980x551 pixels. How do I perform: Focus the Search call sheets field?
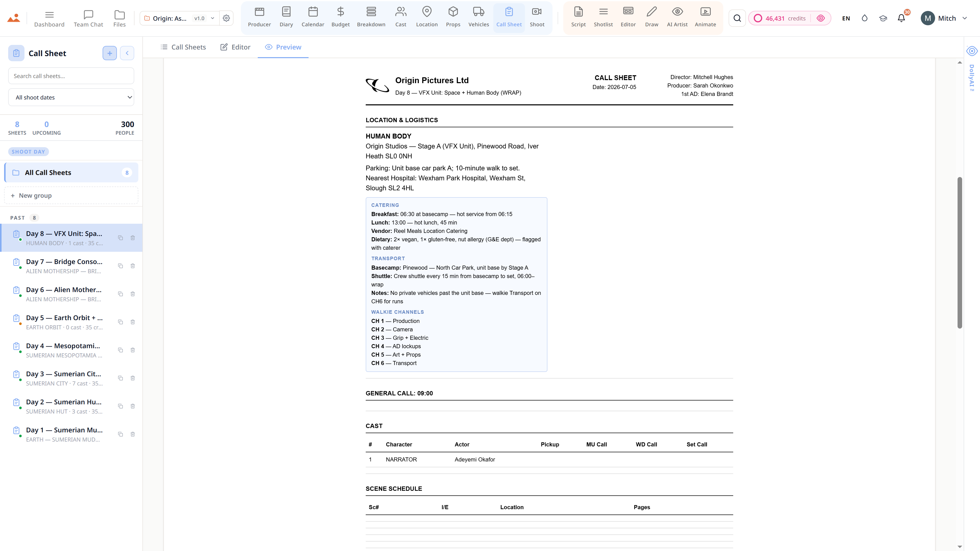[x=71, y=76]
